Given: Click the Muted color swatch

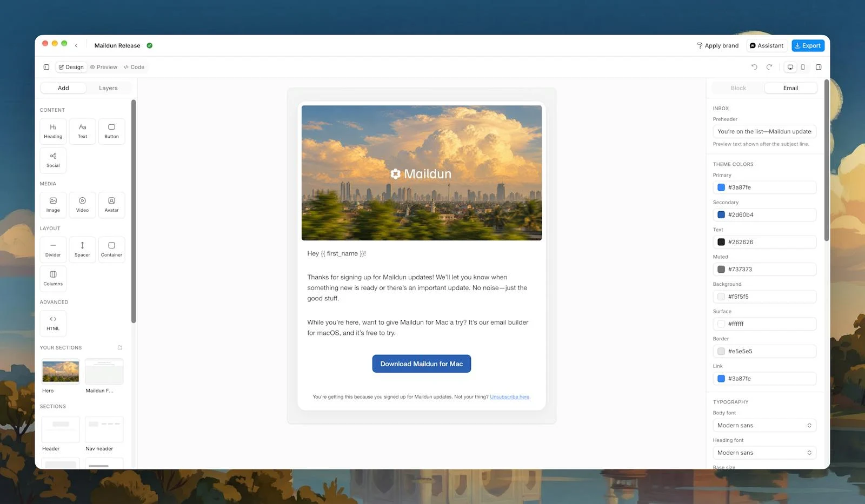Looking at the screenshot, I should [x=721, y=269].
